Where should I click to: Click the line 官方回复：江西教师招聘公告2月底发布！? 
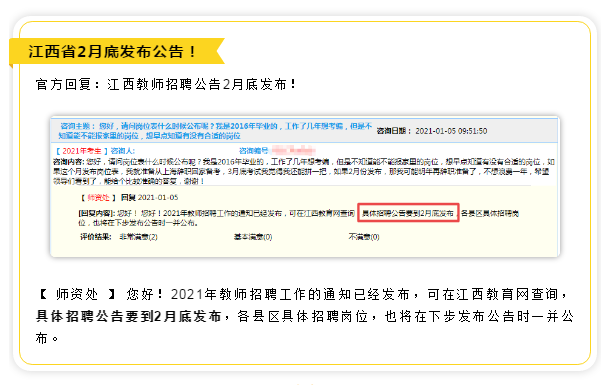[x=166, y=84]
